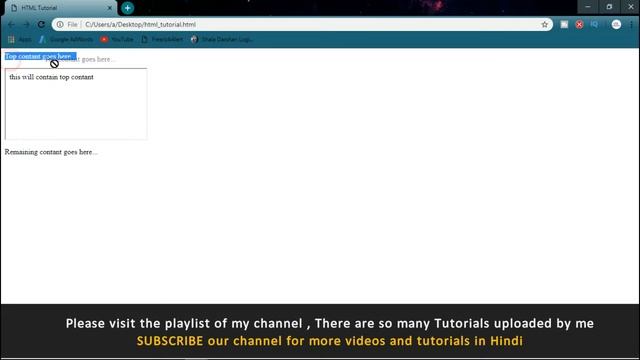Screen dimensions: 640x360
Task: Open the Apps bookmarks shortcut
Action: (x=20, y=39)
